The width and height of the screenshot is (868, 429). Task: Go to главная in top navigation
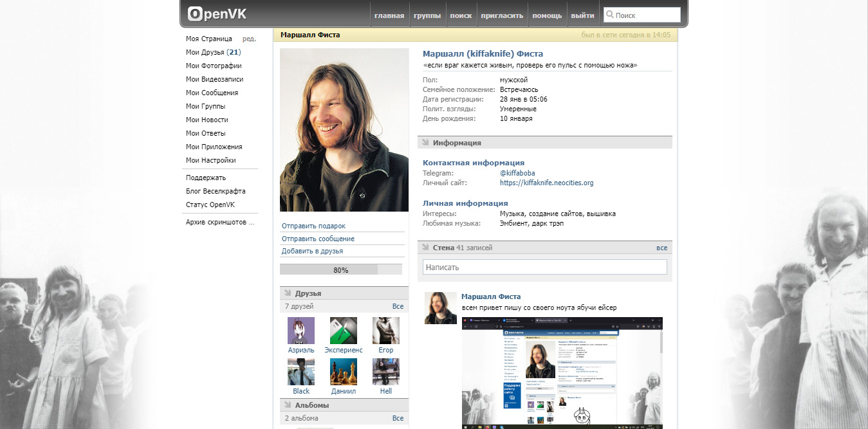[389, 15]
